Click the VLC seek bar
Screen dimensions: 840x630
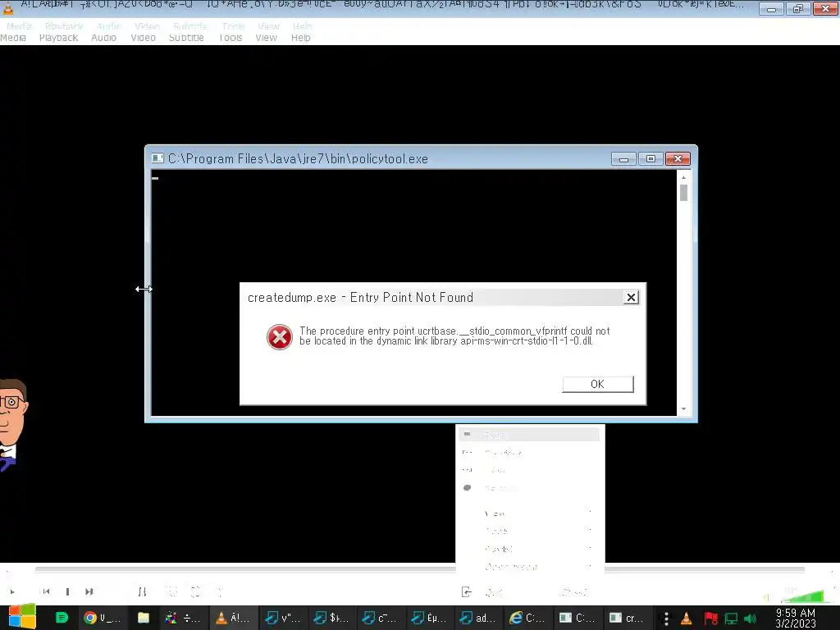(419, 569)
